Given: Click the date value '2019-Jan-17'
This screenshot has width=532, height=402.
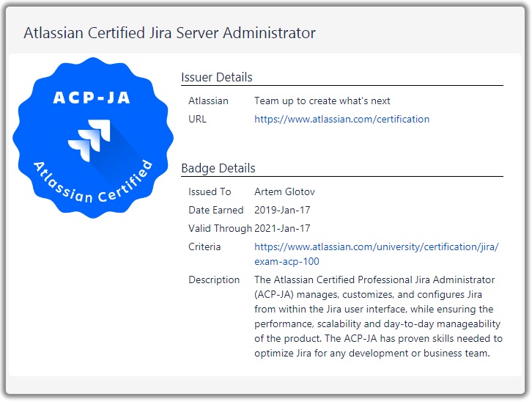Looking at the screenshot, I should 282,210.
